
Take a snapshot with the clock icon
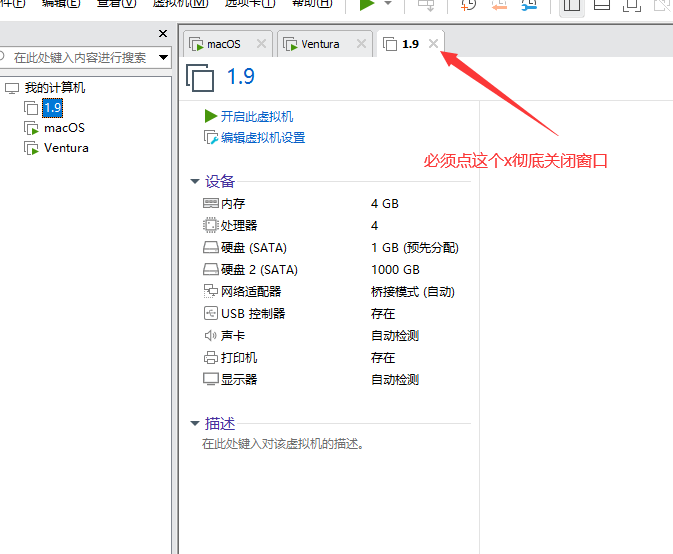pos(468,5)
